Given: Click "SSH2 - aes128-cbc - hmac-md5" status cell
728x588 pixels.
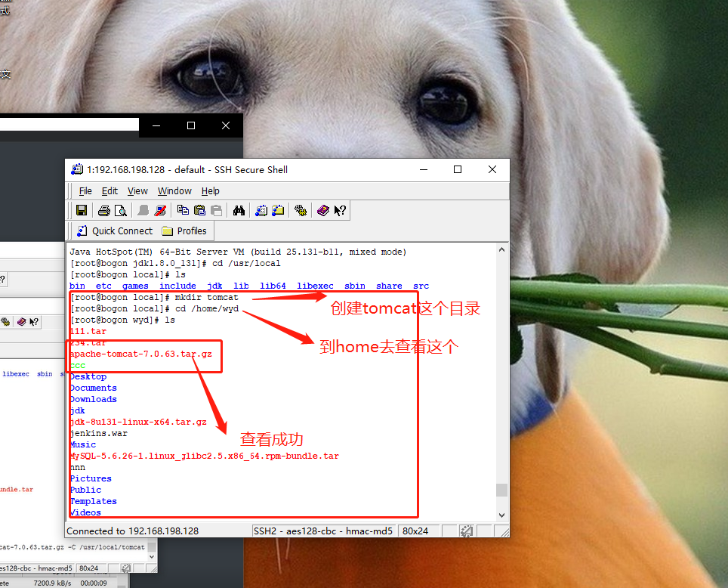Looking at the screenshot, I should point(323,531).
